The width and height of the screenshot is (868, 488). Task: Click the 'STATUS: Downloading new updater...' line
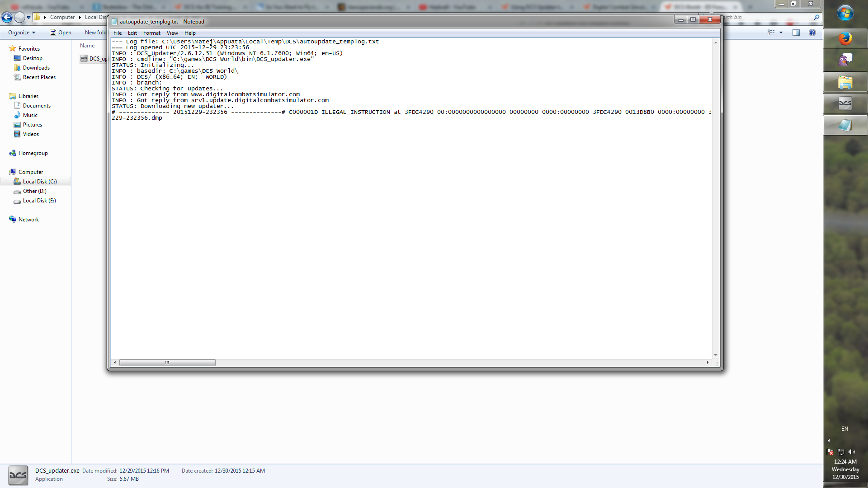(173, 106)
